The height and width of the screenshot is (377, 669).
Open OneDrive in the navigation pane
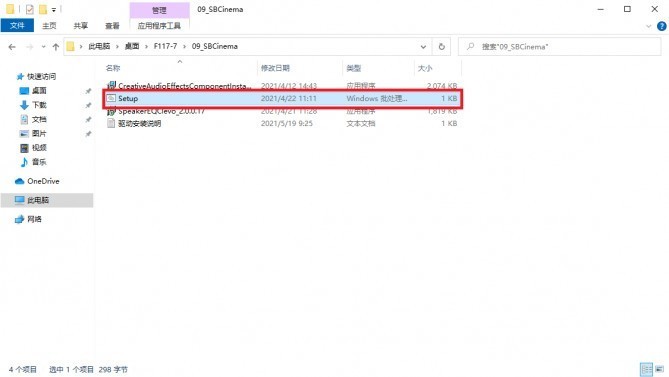pos(43,181)
